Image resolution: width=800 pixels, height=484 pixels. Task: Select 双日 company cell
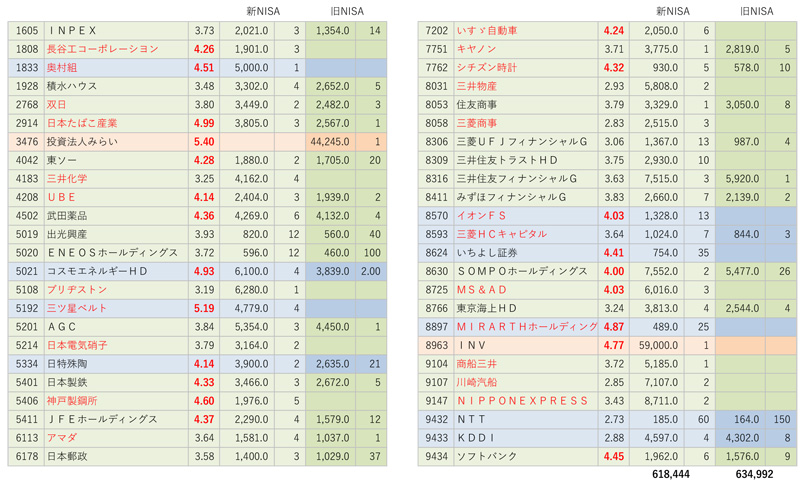(x=116, y=105)
